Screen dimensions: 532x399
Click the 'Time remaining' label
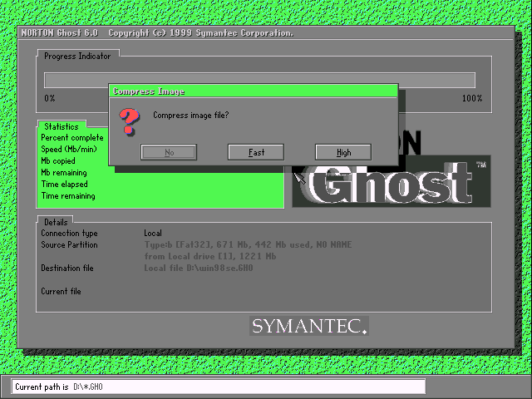tap(68, 196)
